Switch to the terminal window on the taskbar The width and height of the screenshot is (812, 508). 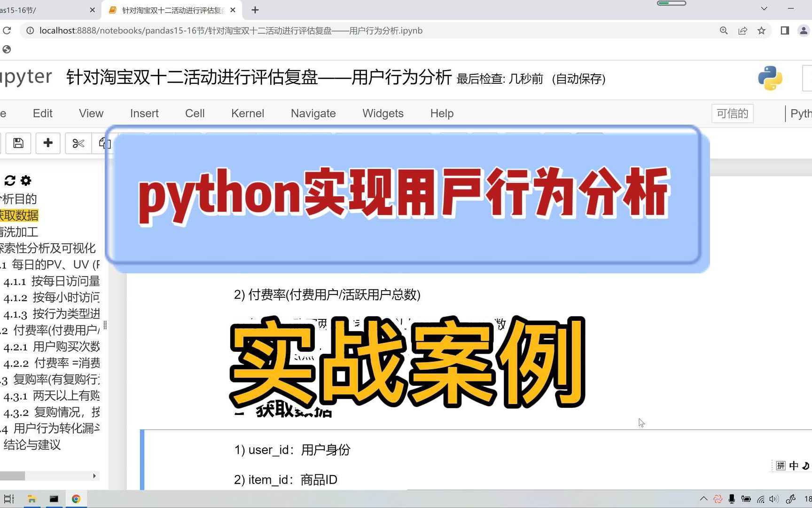(54, 499)
